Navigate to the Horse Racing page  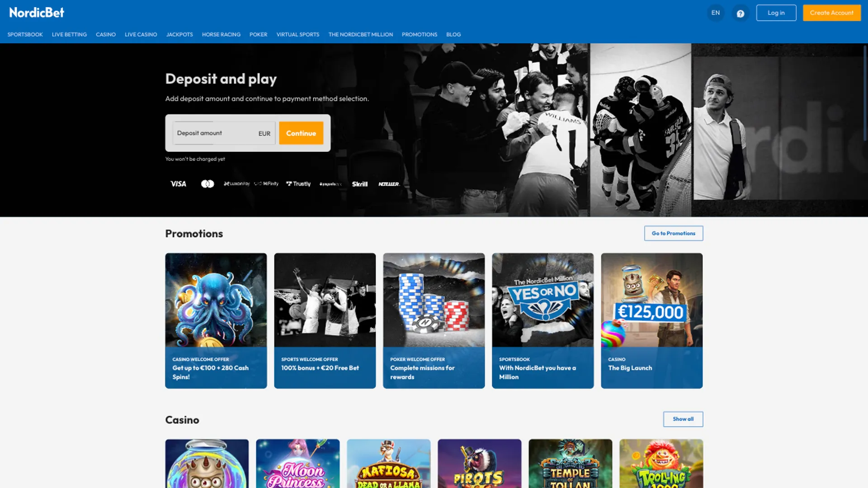tap(221, 34)
